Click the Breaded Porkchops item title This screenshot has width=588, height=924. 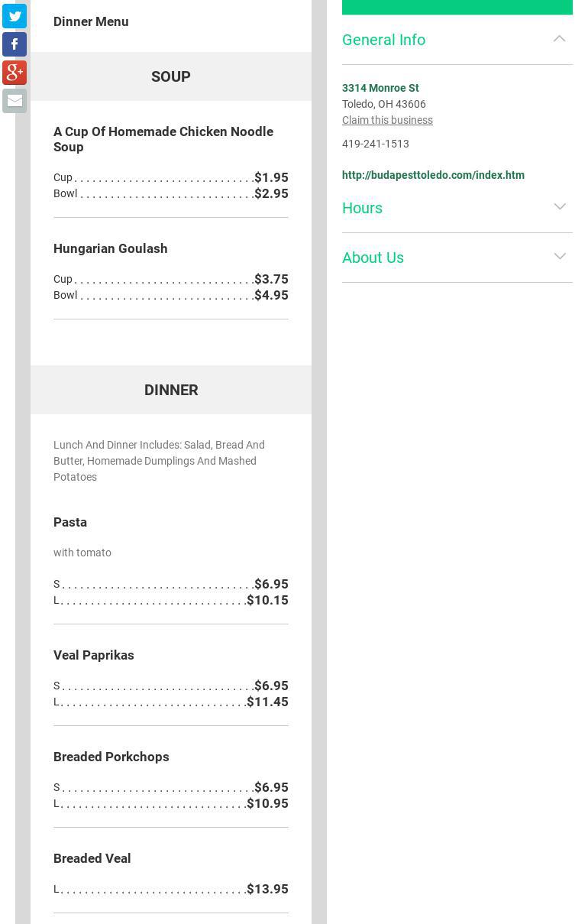pyautogui.click(x=111, y=757)
